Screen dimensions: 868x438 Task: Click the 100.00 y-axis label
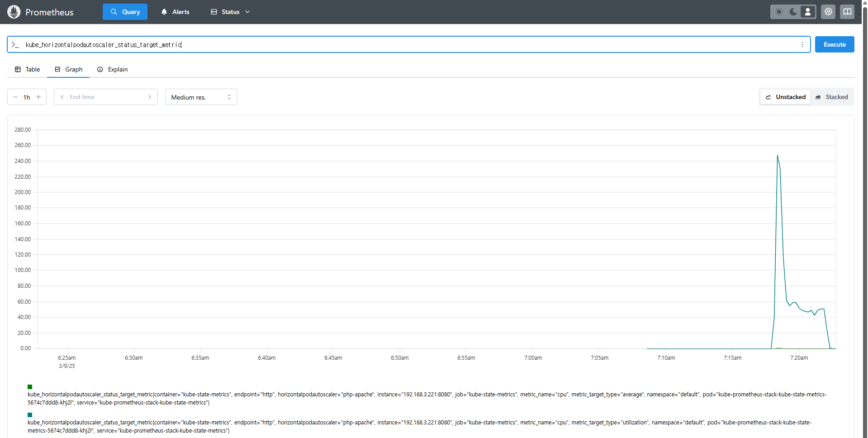[23, 270]
